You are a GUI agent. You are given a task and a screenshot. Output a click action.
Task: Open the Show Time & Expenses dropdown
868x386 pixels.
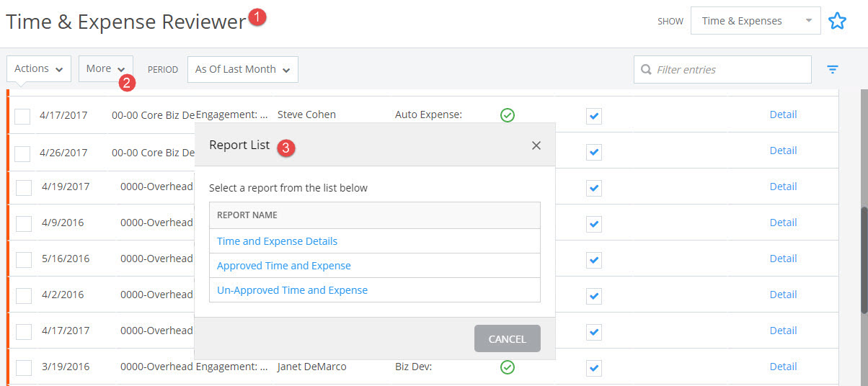pos(756,21)
